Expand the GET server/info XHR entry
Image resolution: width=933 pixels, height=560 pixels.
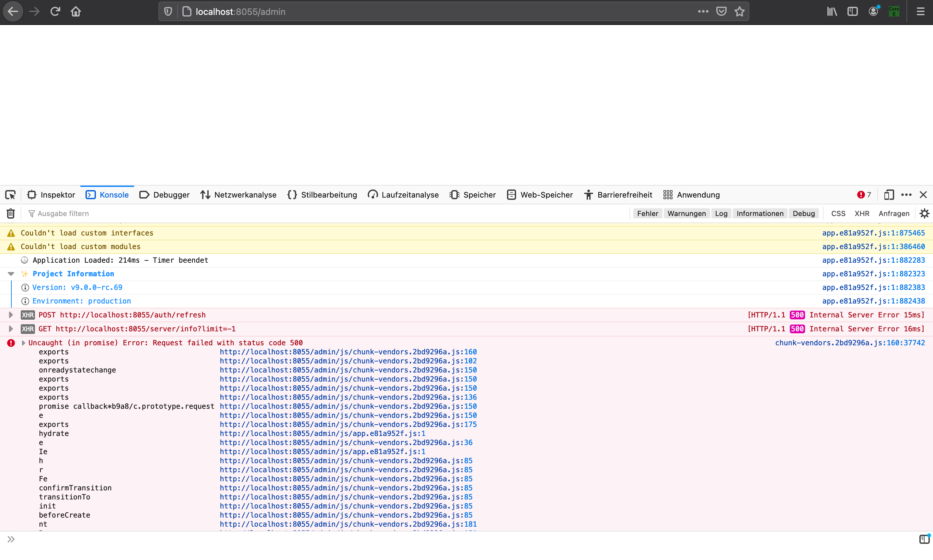tap(11, 329)
